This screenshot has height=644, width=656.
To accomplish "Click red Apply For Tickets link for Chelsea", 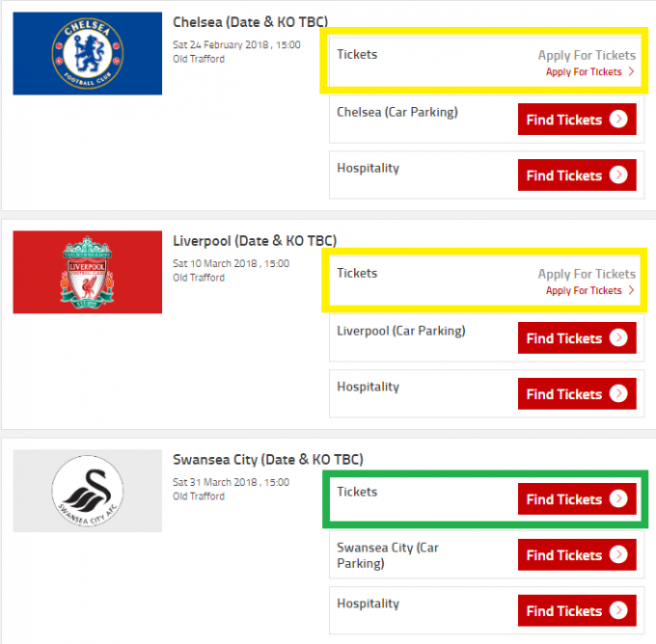I will point(584,72).
